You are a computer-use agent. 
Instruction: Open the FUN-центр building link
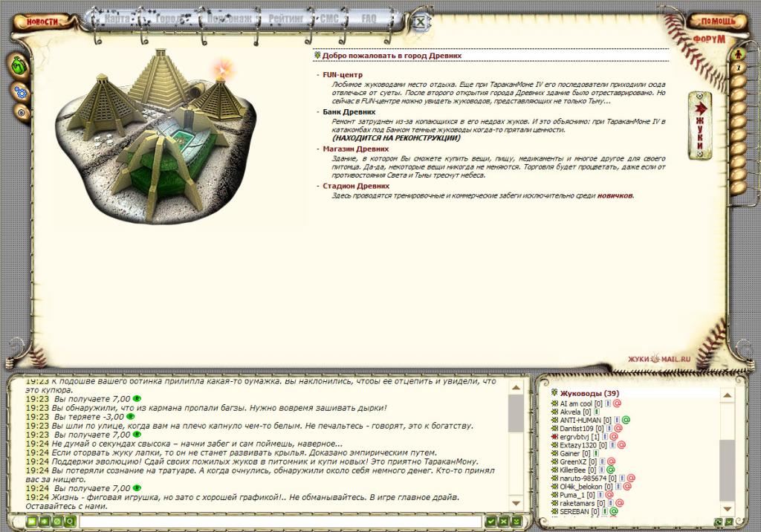click(342, 75)
